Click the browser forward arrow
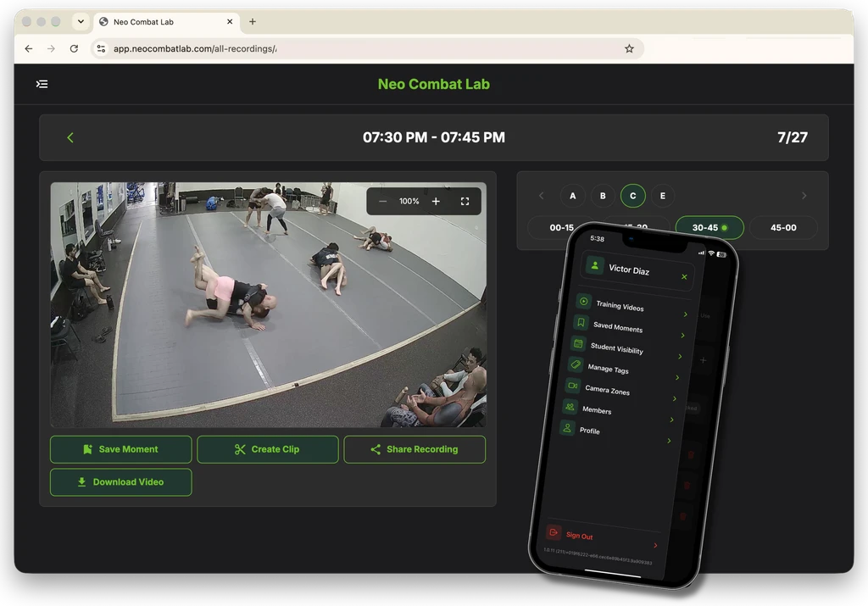The height and width of the screenshot is (606, 868). point(51,48)
